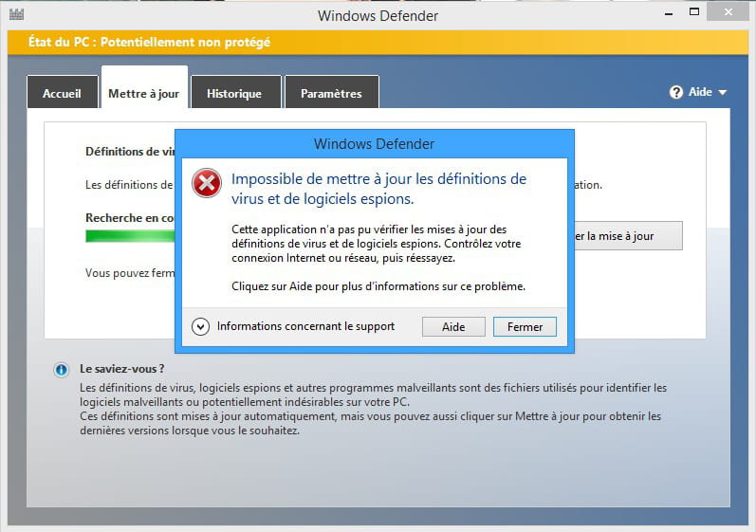Minimize the Windows Defender window
Viewport: 756px width, 532px height.
(x=669, y=13)
